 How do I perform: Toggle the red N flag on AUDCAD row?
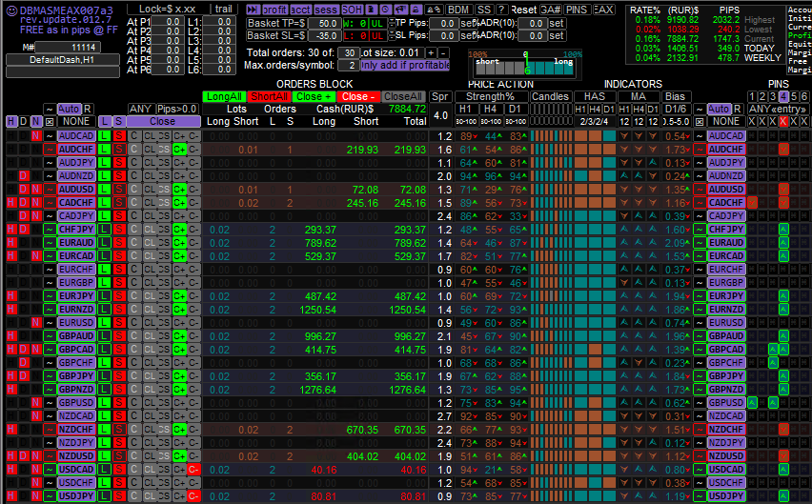click(x=35, y=135)
